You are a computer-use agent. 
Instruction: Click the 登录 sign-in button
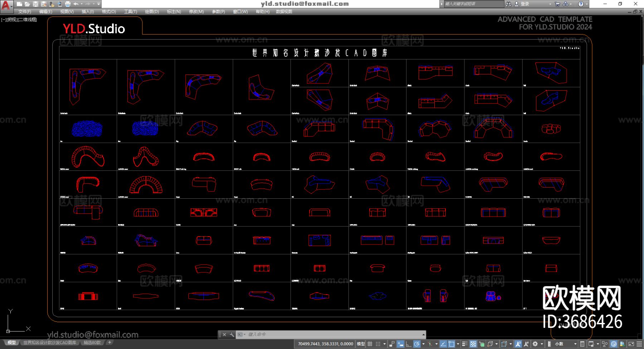tap(525, 4)
